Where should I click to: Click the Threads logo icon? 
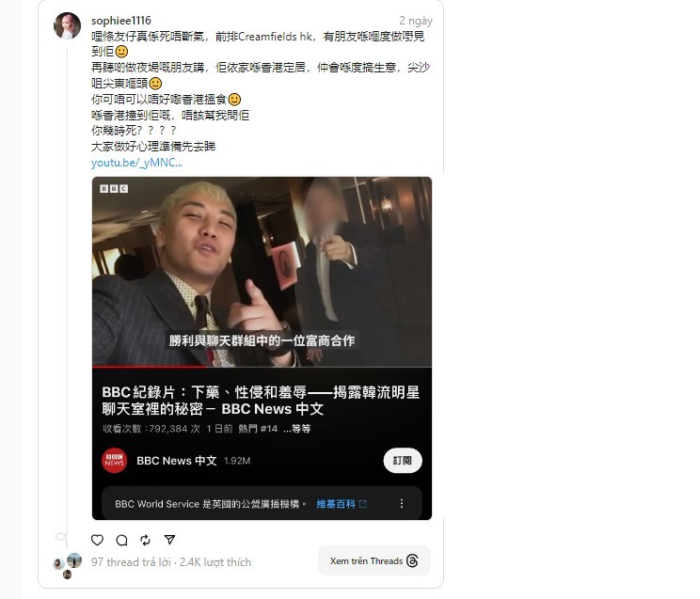[413, 561]
